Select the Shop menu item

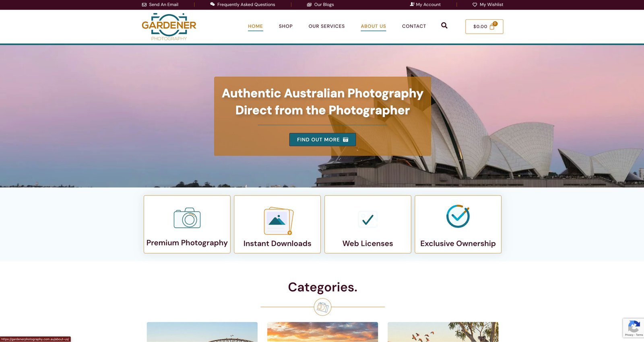(x=286, y=26)
